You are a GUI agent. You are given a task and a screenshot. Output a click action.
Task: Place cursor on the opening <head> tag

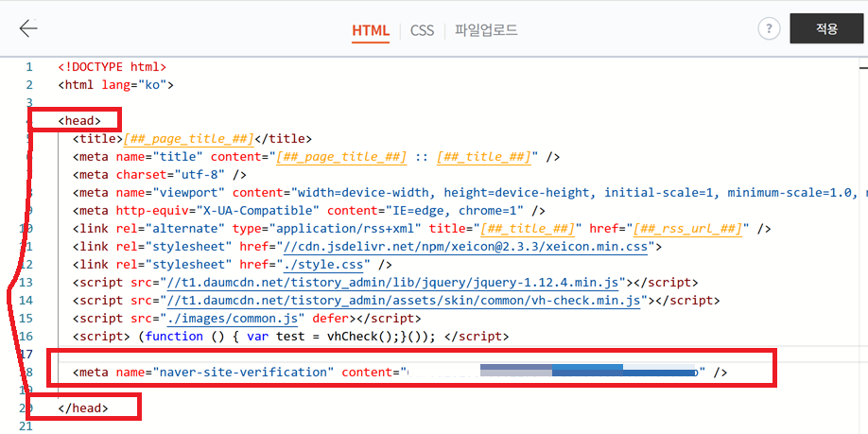click(79, 121)
